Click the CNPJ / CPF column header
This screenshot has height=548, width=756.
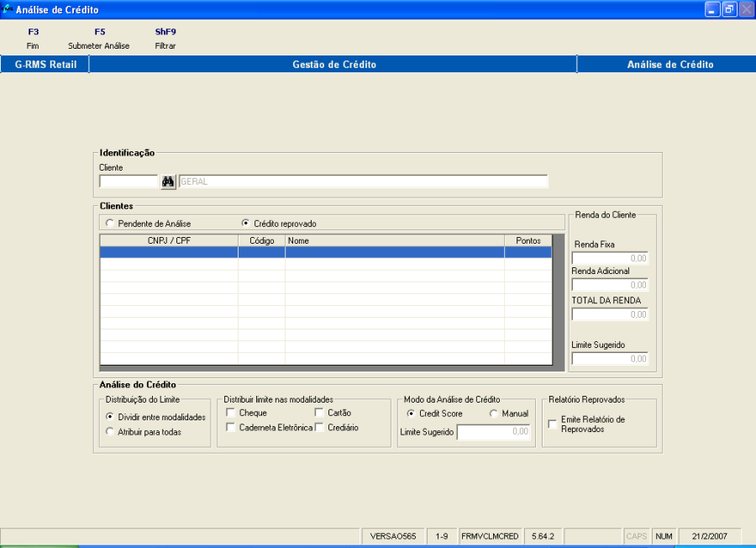(x=169, y=240)
